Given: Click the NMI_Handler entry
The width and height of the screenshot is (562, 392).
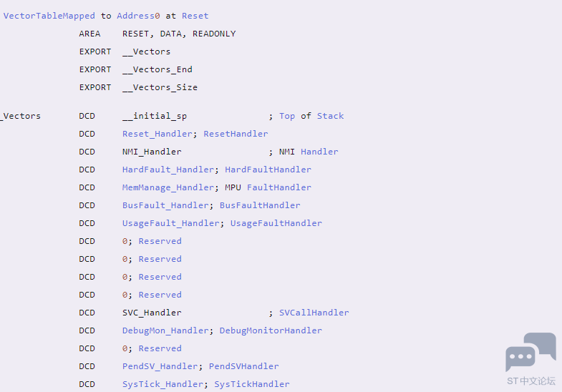Looking at the screenshot, I should coord(152,152).
